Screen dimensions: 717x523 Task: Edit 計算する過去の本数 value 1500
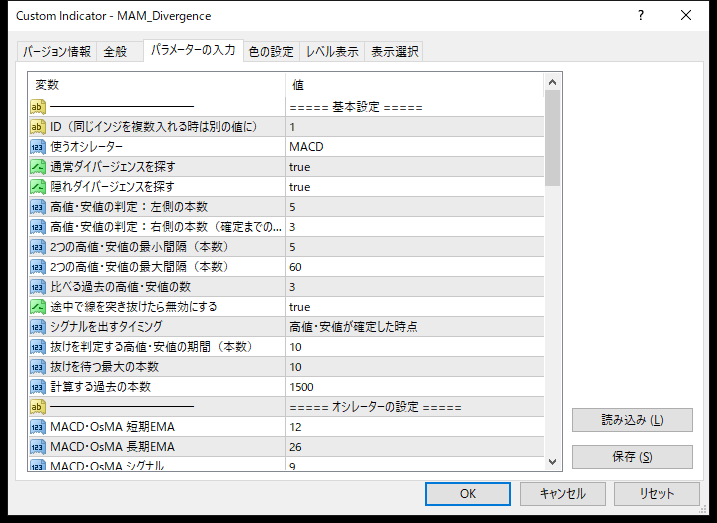(415, 387)
